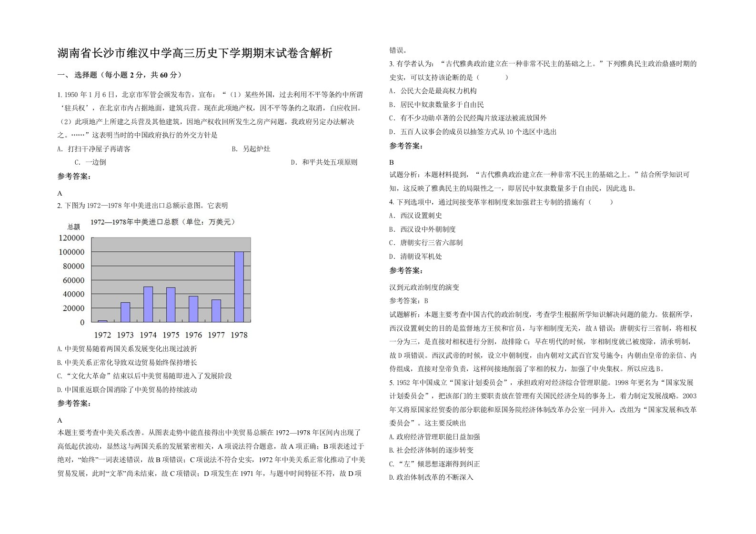This screenshot has height=534, width=756.
Task: Select option C about “文化大革命”结束以后
Action: coord(144,376)
